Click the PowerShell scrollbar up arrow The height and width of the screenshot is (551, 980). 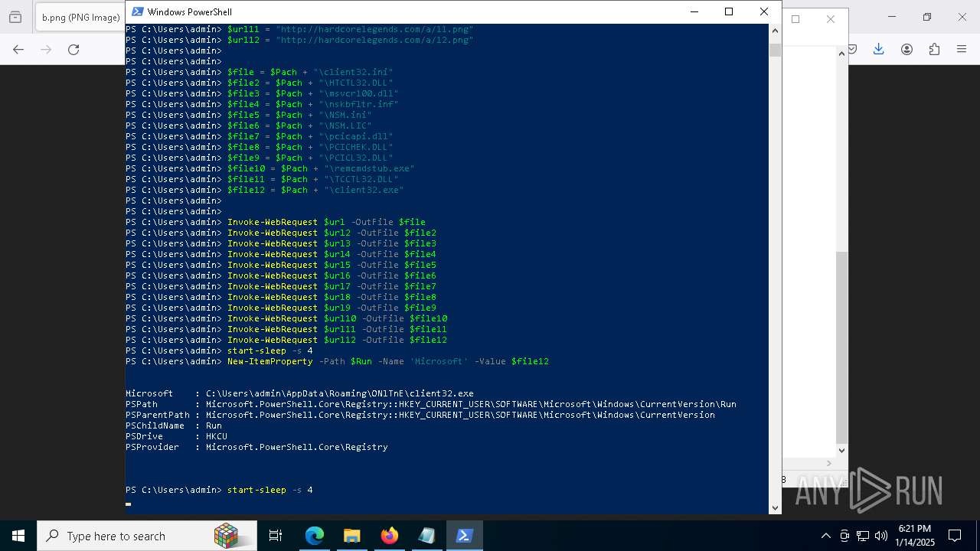775,31
